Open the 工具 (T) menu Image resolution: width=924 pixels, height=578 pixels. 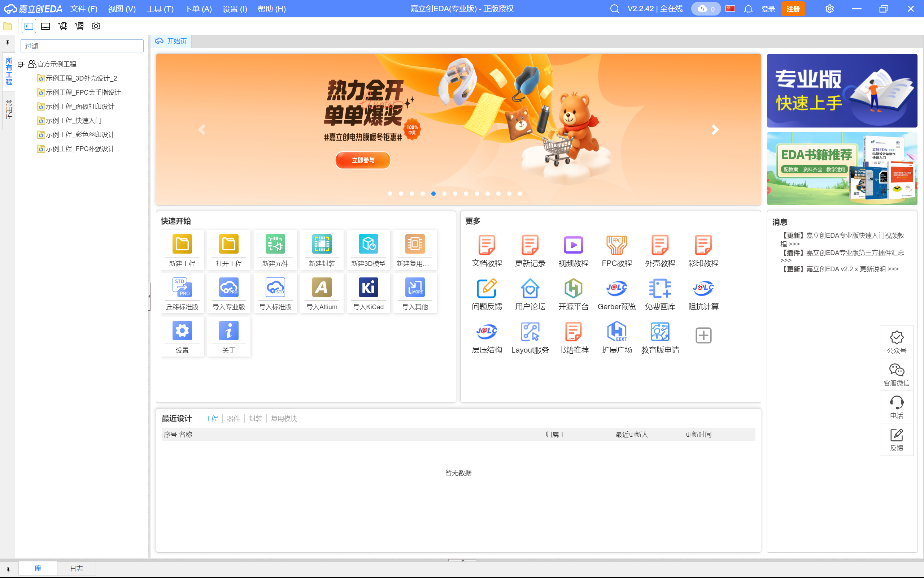coord(160,9)
